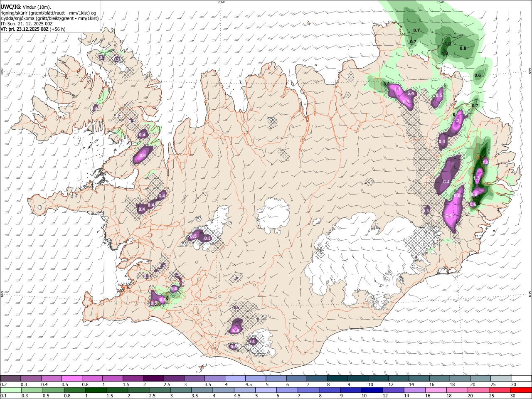This screenshot has height=399, width=532.
Task: Select the 16 grey-teal snow legend swatch
Action: click(x=439, y=379)
